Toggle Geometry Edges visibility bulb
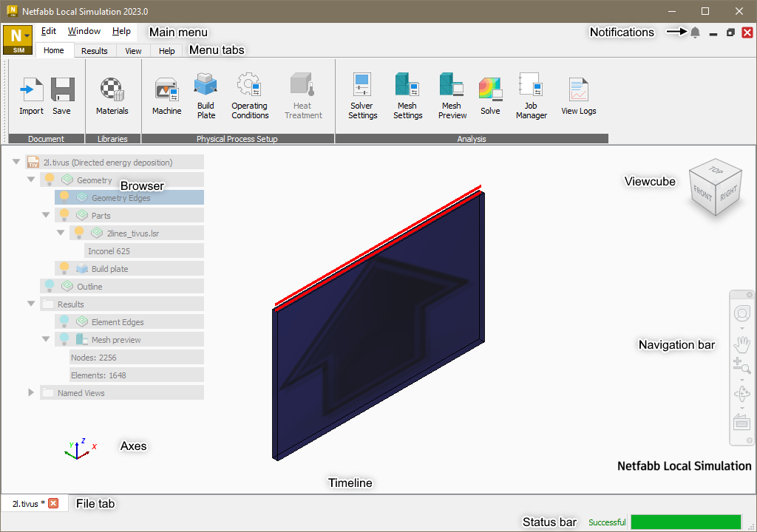This screenshot has height=532, width=757. (x=64, y=197)
